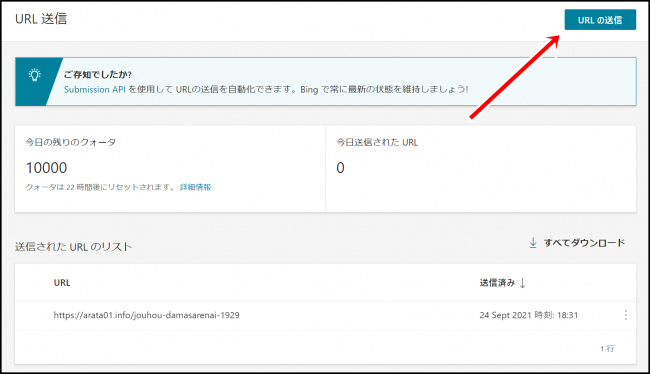Click the download arrow icon
This screenshot has height=374, width=650.
coord(533,243)
